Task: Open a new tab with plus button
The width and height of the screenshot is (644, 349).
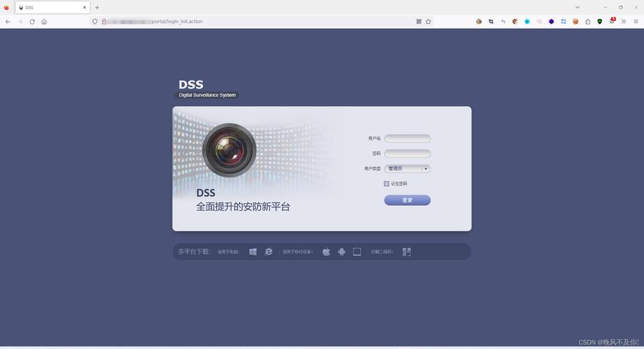Action: 97,8
